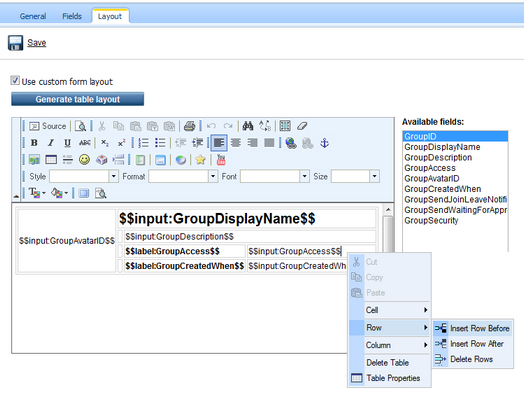Select GroupAvatarID in Available fields
Screen dimensions: 524x393
455,178
